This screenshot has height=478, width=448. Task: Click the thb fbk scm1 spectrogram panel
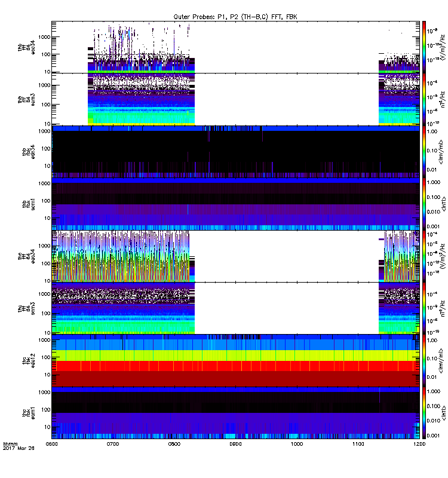click(x=235, y=204)
